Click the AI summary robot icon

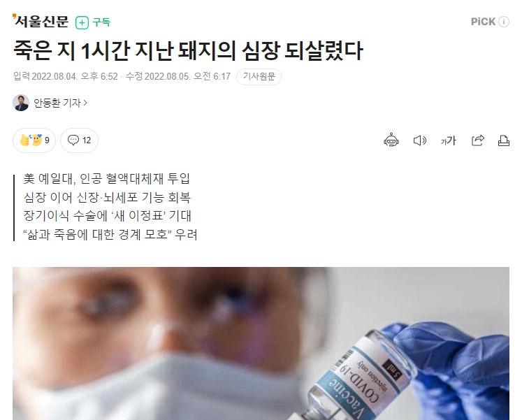391,140
